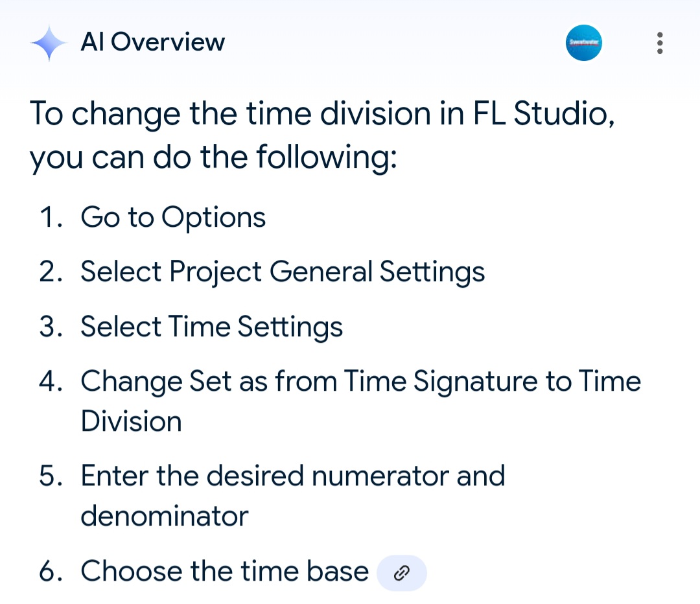Click the list number 4 marker
This screenshot has width=700, height=604.
click(x=51, y=381)
